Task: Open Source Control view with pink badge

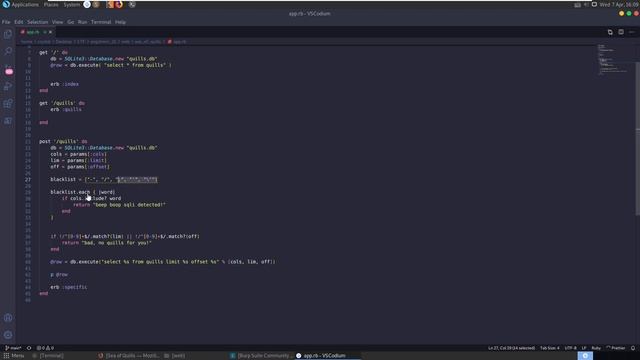Action: click(x=8, y=69)
